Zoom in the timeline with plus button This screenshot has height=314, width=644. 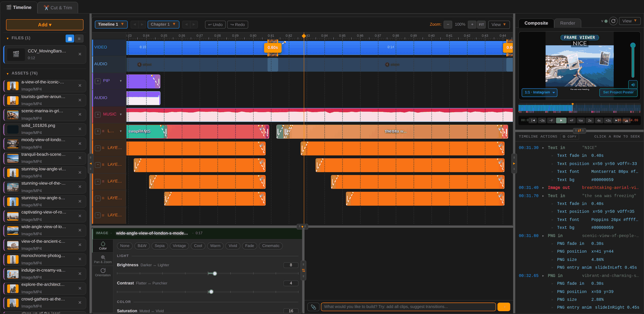472,25
